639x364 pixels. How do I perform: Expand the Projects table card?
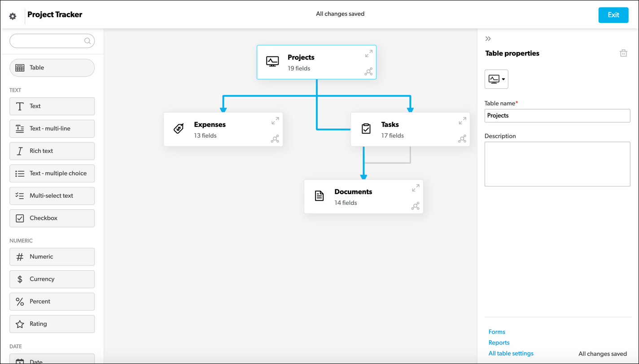point(369,54)
